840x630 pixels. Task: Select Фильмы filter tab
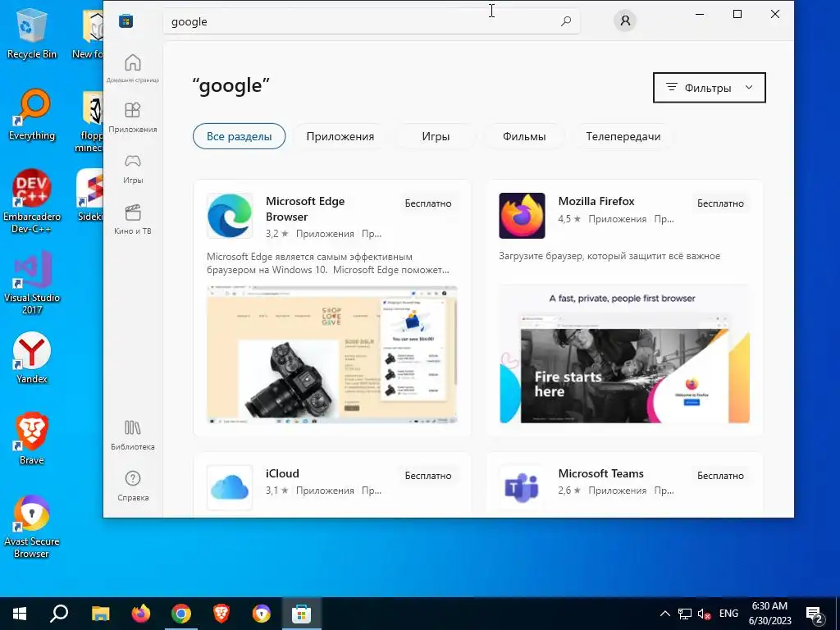[x=524, y=136]
